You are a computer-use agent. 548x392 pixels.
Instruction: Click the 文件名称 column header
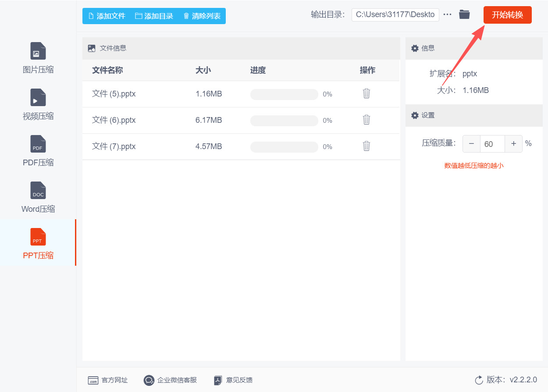[107, 70]
